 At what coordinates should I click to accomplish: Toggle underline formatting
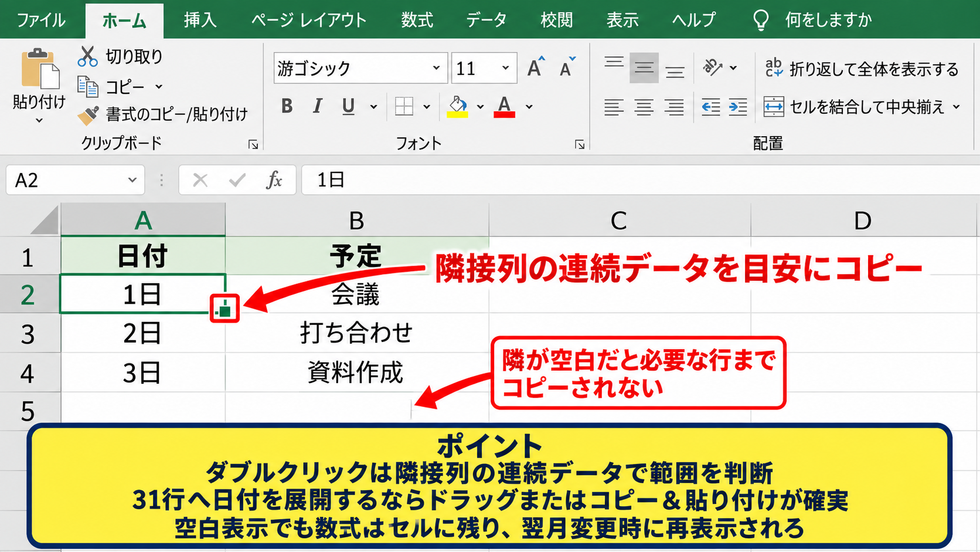[x=348, y=106]
